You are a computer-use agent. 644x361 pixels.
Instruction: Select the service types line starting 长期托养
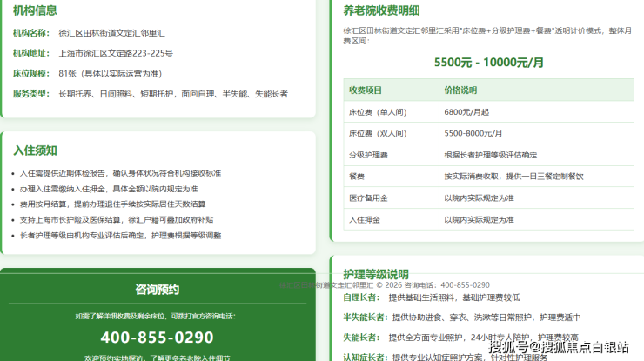(x=173, y=94)
